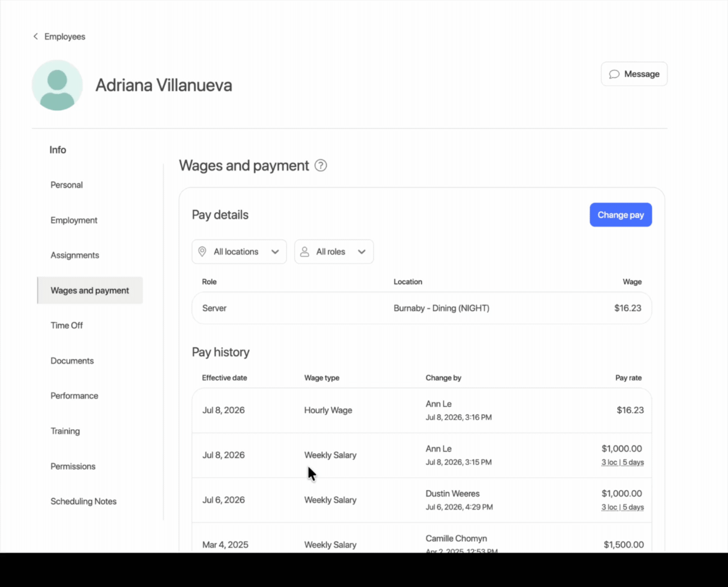Open the Personal info section

pyautogui.click(x=66, y=185)
